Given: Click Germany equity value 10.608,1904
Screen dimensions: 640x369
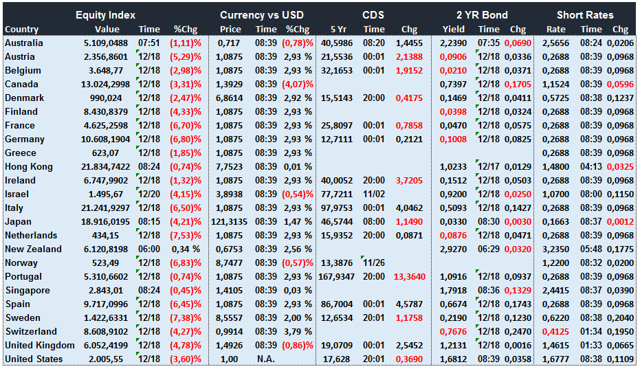Looking at the screenshot, I should [x=105, y=139].
